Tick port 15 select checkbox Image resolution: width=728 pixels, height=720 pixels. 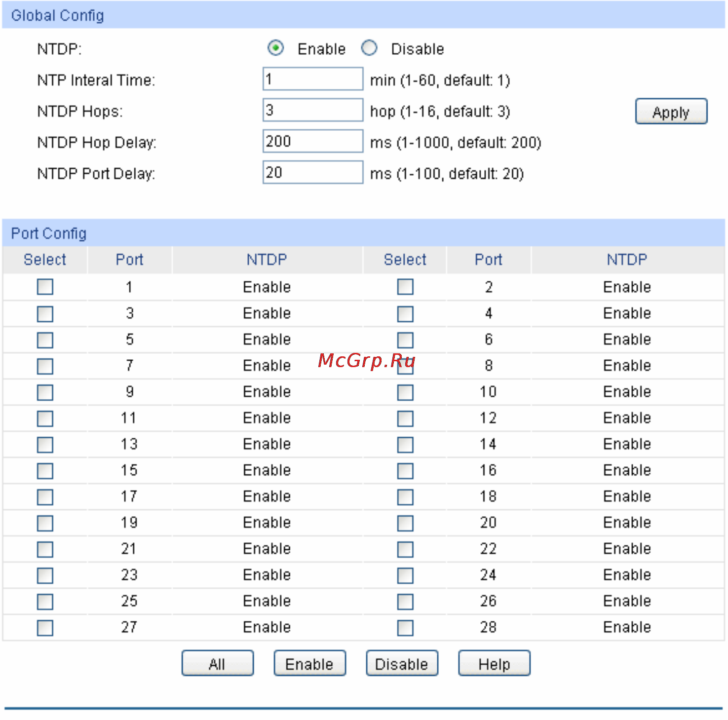pyautogui.click(x=45, y=471)
